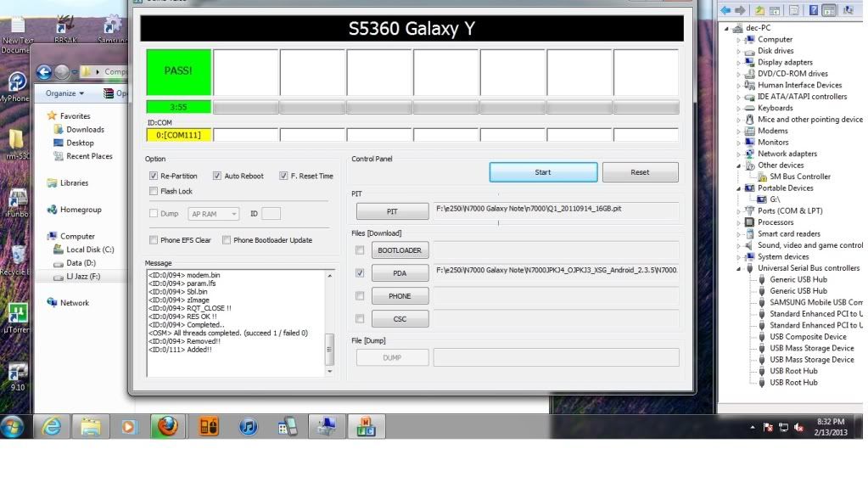Open Downloads in Explorer Favorites

click(x=79, y=130)
